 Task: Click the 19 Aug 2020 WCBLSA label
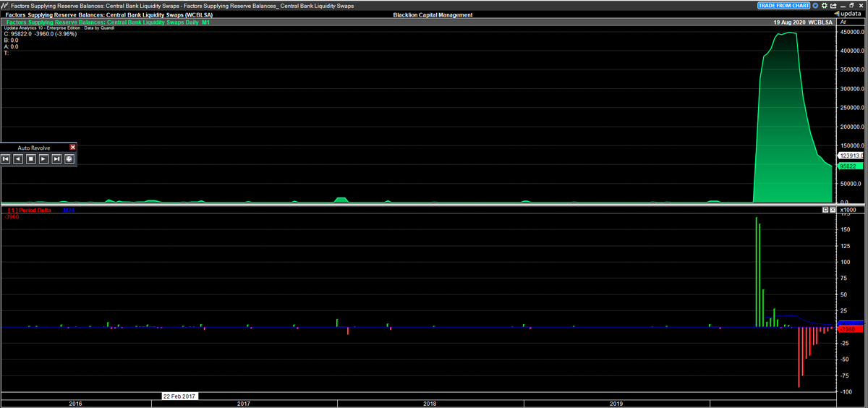(x=803, y=22)
